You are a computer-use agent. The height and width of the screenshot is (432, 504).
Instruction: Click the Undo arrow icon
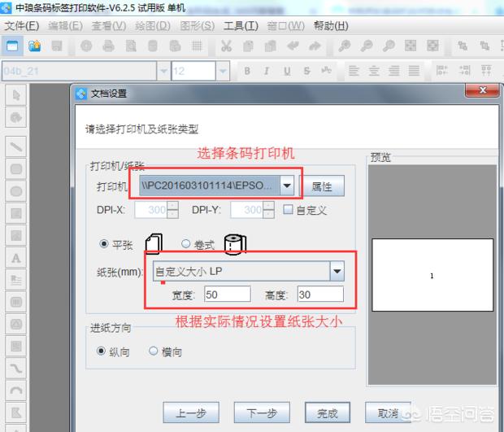pyautogui.click(x=293, y=46)
